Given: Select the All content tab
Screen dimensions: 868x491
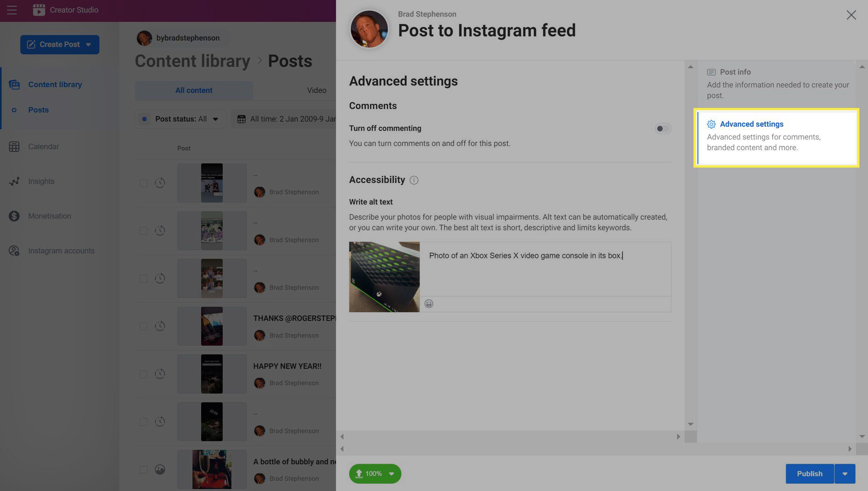Looking at the screenshot, I should tap(194, 91).
